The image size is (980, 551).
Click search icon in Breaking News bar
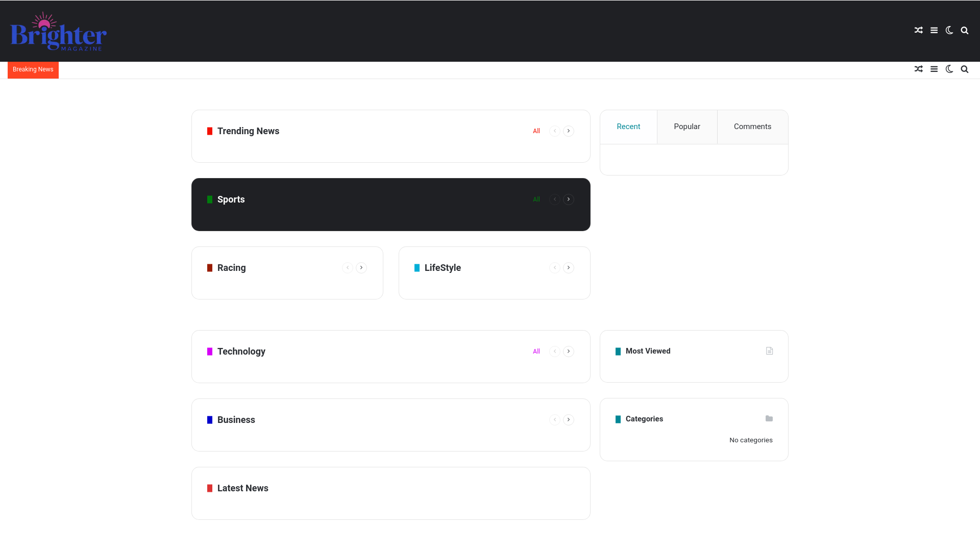coord(964,69)
